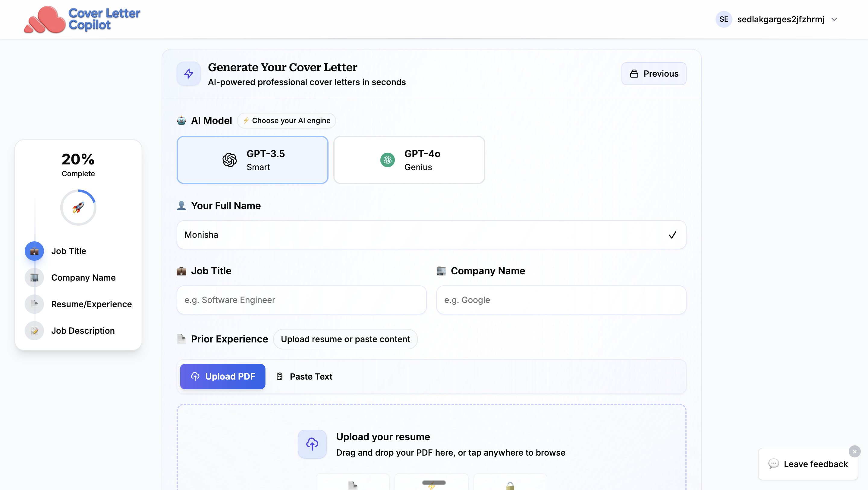Click the checkmark in the Full Name field
This screenshot has height=490, width=868.
[672, 235]
